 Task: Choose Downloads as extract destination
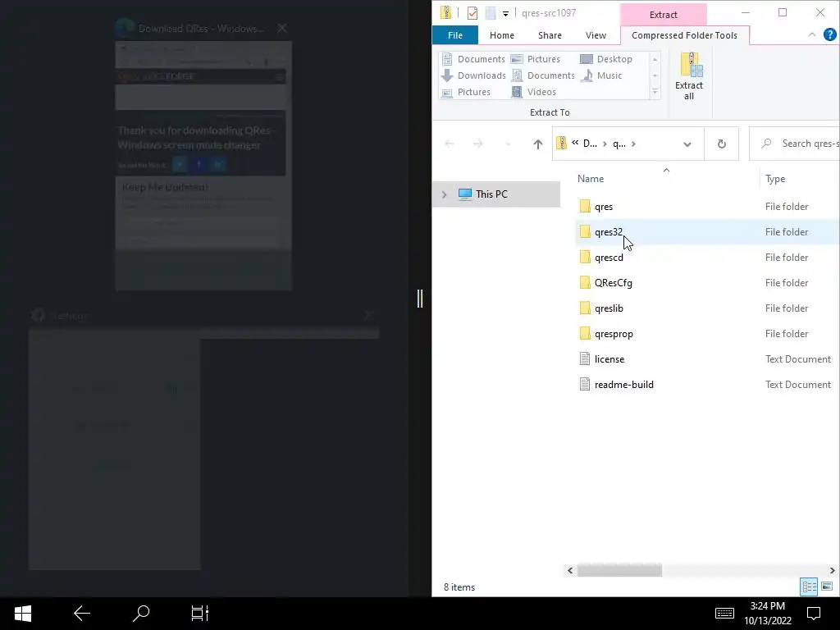[x=473, y=75]
